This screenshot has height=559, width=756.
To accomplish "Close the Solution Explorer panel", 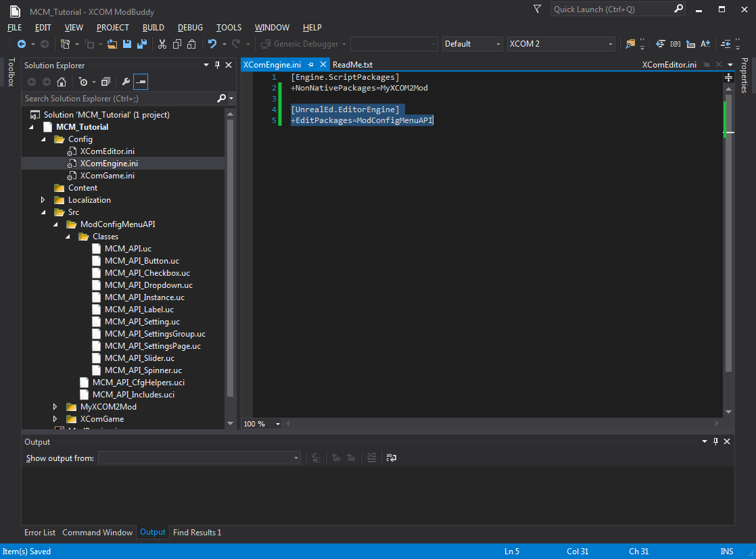I will (x=229, y=65).
